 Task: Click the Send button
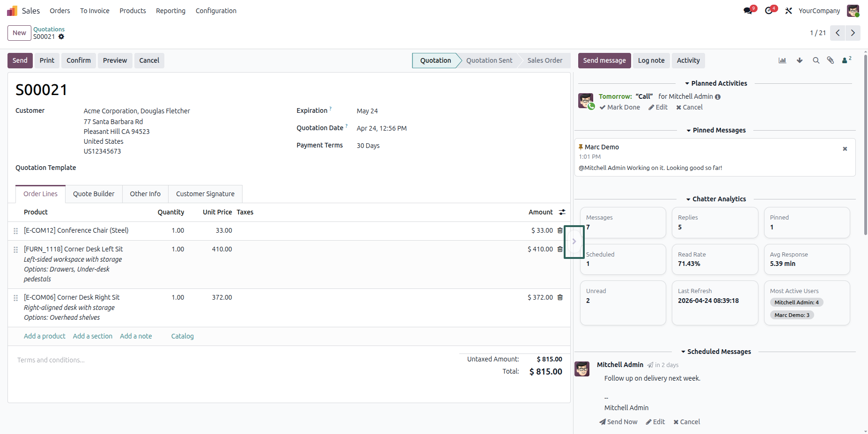coord(20,60)
